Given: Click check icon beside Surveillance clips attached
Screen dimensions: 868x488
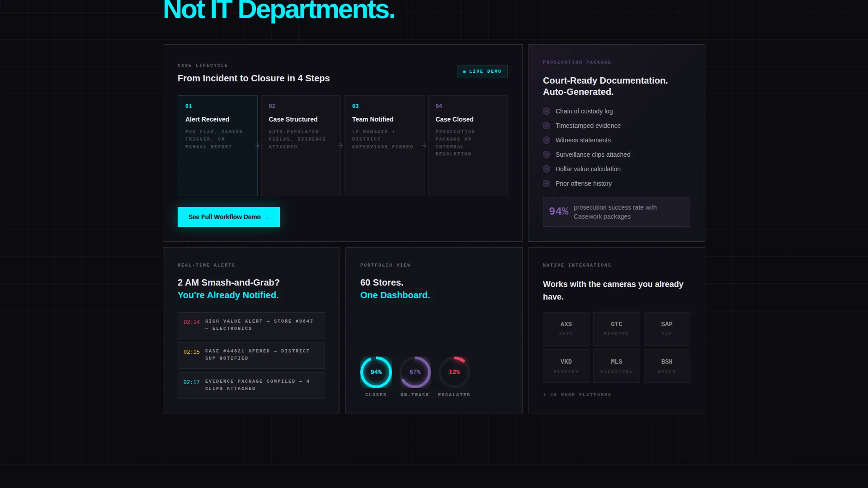Looking at the screenshot, I should click(x=547, y=155).
